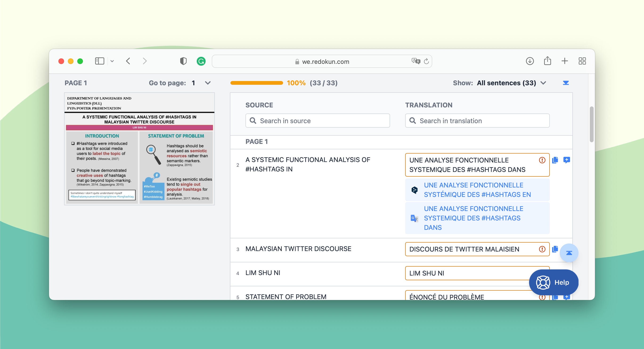Click the download/export icon in top right toolbar
The image size is (644, 349).
(x=529, y=61)
